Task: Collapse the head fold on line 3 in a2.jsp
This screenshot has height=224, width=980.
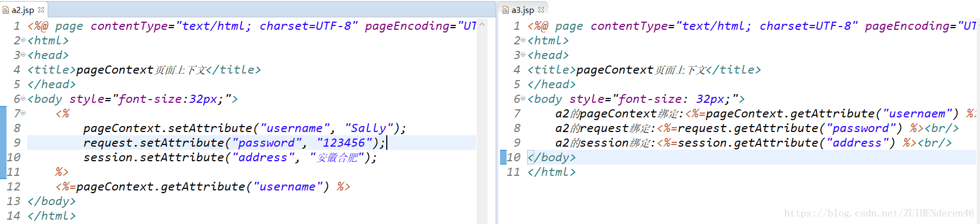Action: coord(23,55)
